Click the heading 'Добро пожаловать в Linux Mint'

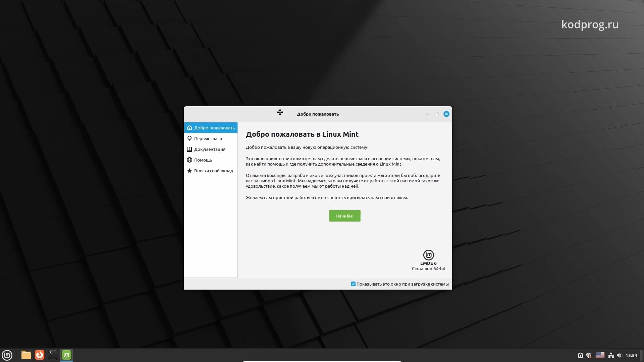[302, 134]
